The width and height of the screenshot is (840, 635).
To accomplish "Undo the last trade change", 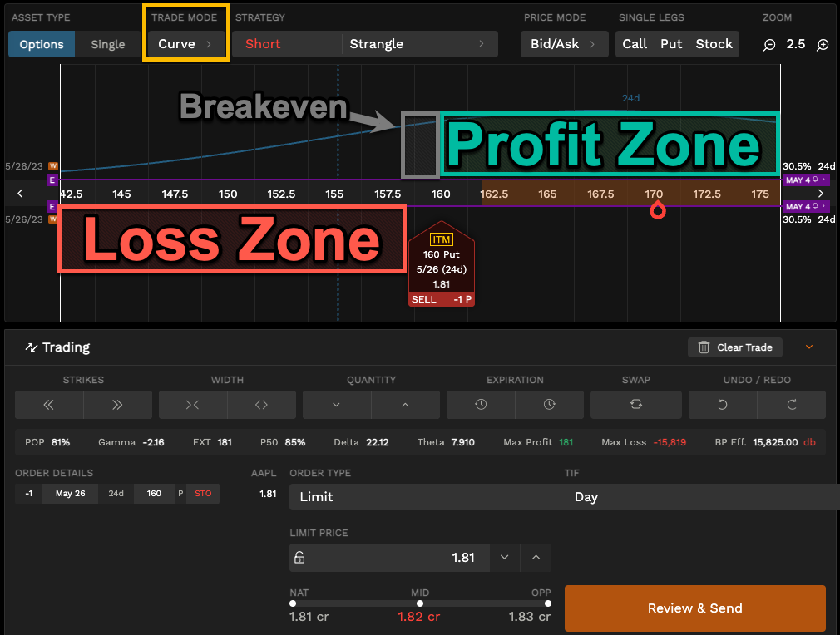I will click(x=722, y=405).
